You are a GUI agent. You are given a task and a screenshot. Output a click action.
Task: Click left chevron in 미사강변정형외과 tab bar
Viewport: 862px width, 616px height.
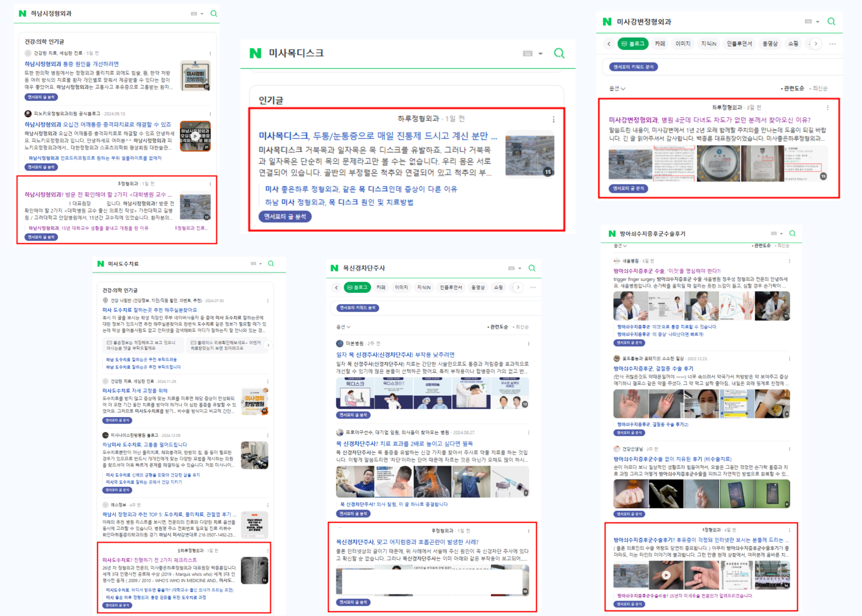click(x=609, y=44)
